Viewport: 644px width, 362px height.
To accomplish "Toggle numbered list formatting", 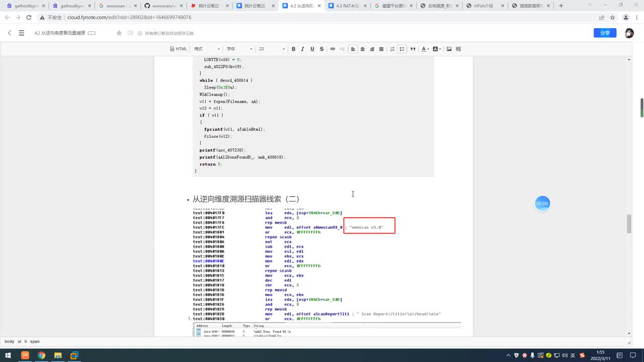I will 392,49.
